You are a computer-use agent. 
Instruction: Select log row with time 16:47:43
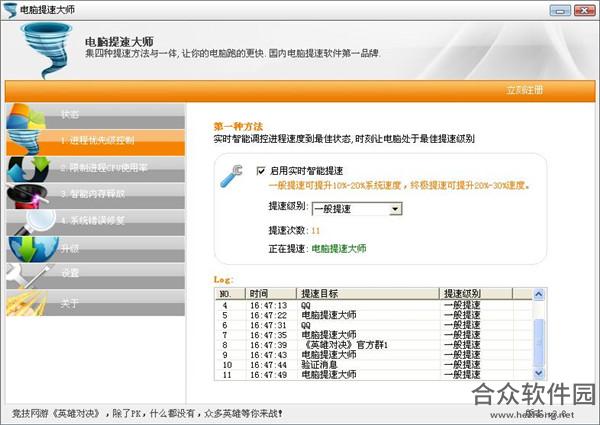[x=373, y=355]
